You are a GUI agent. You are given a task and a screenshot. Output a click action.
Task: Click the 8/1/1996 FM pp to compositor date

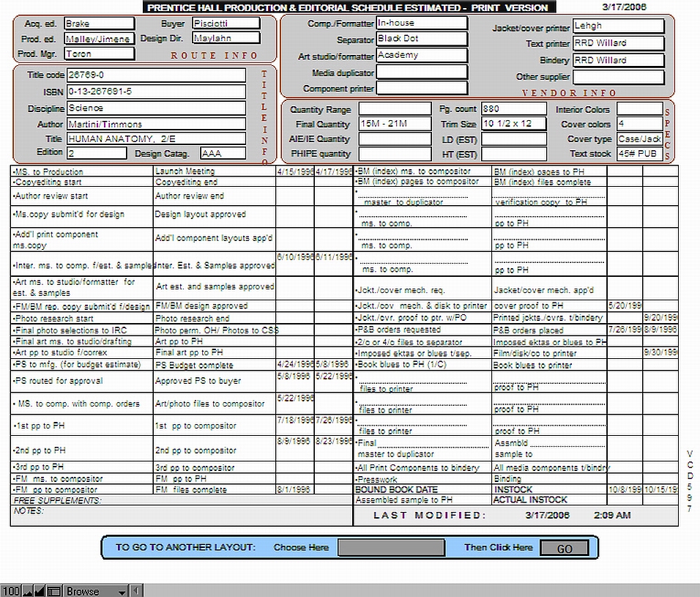[295, 489]
